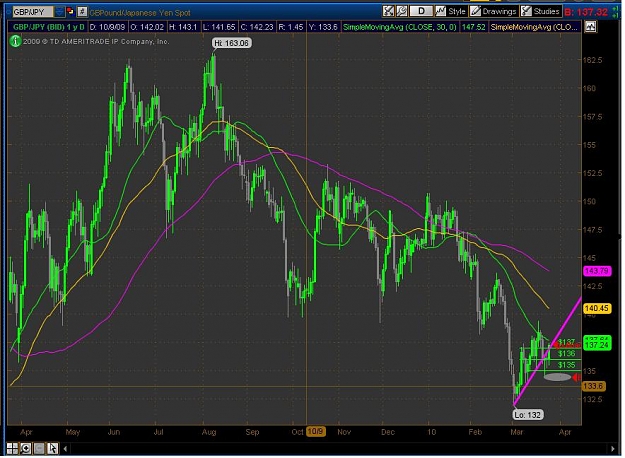The image size is (625, 458).
Task: Click the grayed zoom-out icon
Action: click(x=39, y=449)
